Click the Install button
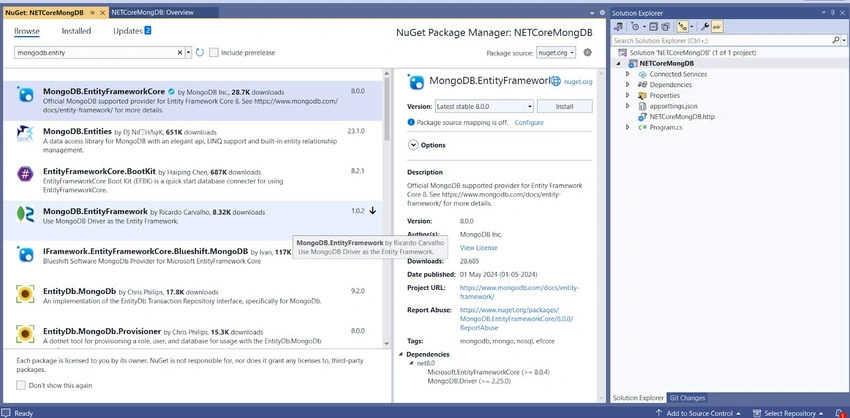Image resolution: width=850 pixels, height=418 pixels. 564,106
